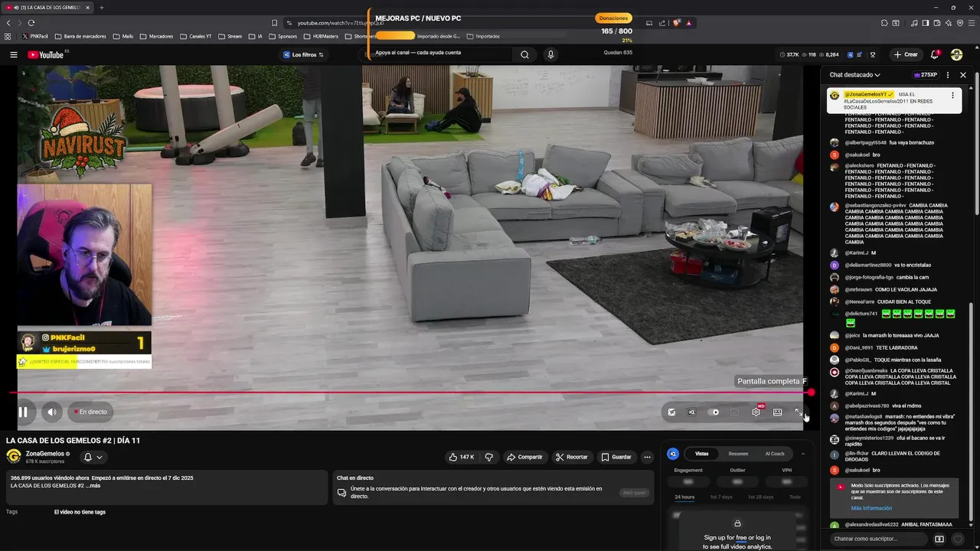Reload the browser page
The image size is (980, 551).
pos(31,23)
